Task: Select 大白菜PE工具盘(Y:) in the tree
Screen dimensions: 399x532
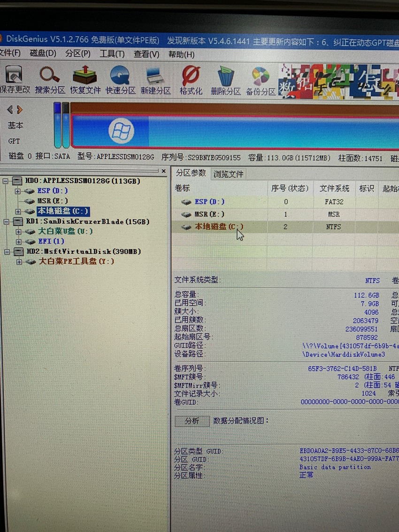Action: (x=77, y=261)
